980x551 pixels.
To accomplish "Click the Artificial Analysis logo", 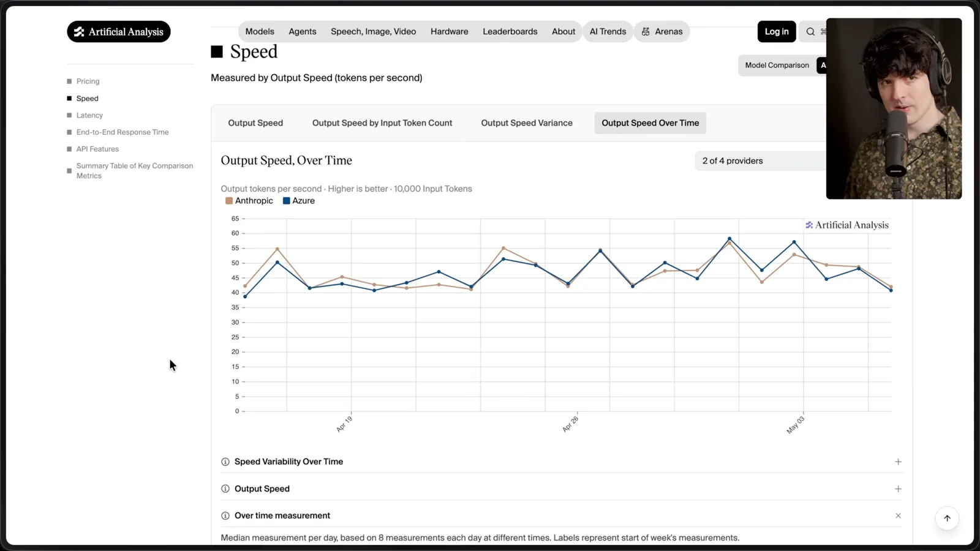I will pyautogui.click(x=119, y=32).
